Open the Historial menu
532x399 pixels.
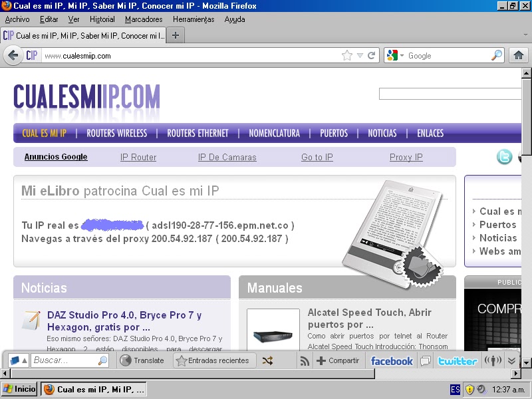point(102,19)
